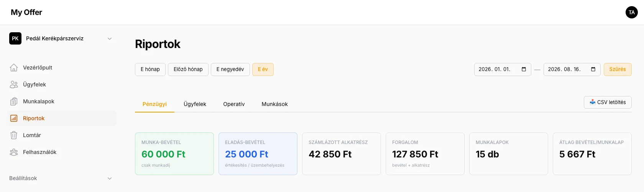Open Munkalapok in the sidebar
This screenshot has width=644, height=192.
(x=61, y=101)
